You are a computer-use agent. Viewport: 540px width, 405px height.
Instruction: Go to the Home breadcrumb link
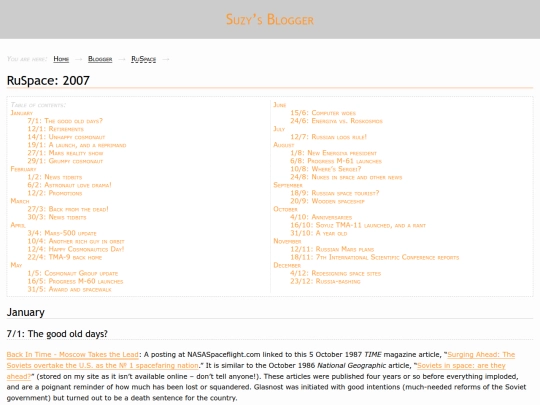coord(61,59)
